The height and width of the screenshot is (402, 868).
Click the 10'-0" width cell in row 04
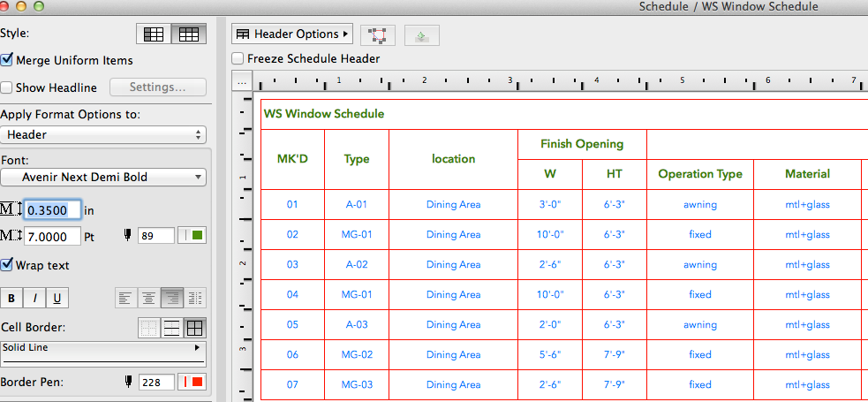(550, 294)
